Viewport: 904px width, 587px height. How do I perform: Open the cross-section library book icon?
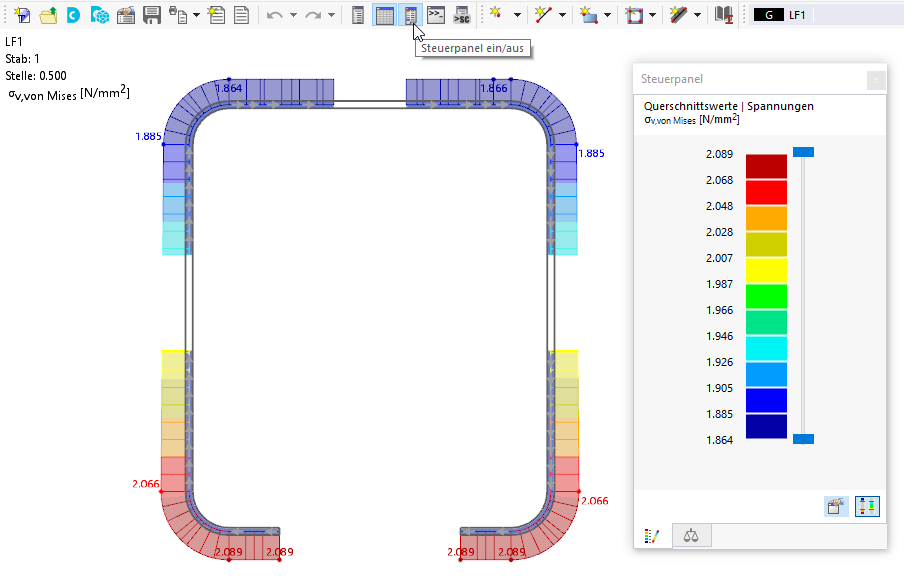coord(724,15)
